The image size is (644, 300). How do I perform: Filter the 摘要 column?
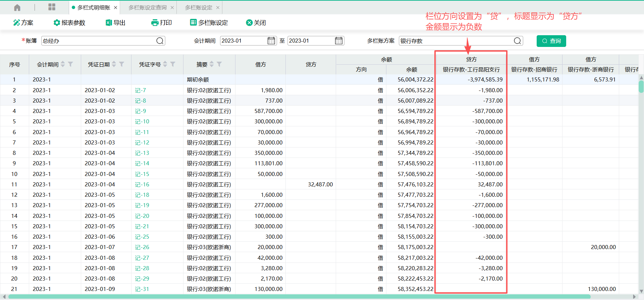pos(219,64)
